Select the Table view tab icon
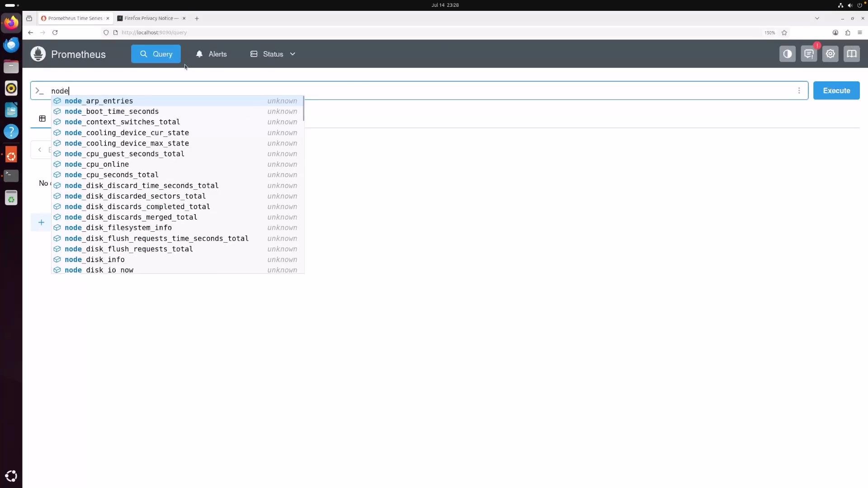The width and height of the screenshot is (868, 488). (42, 118)
